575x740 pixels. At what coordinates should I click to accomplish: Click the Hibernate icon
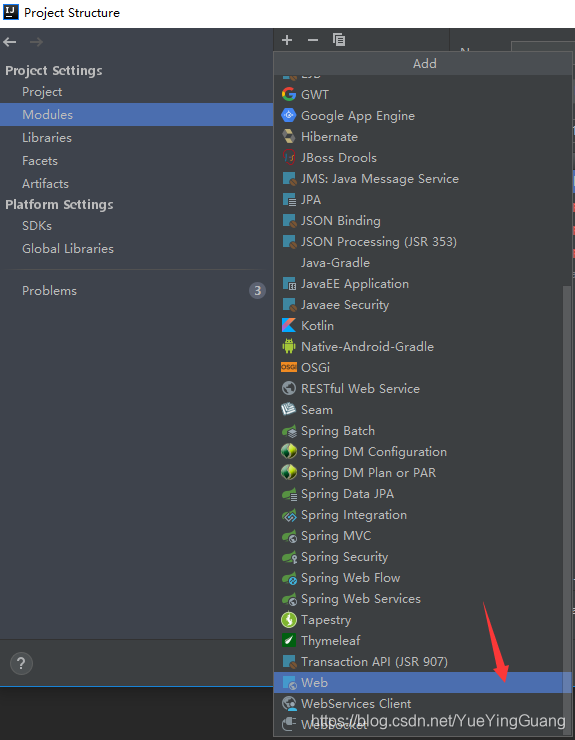[x=288, y=136]
